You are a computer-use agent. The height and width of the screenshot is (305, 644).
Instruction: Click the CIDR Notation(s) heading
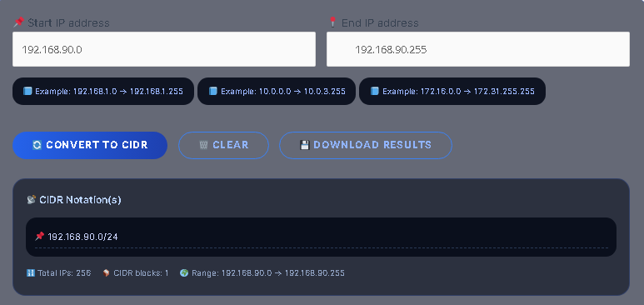tap(80, 200)
